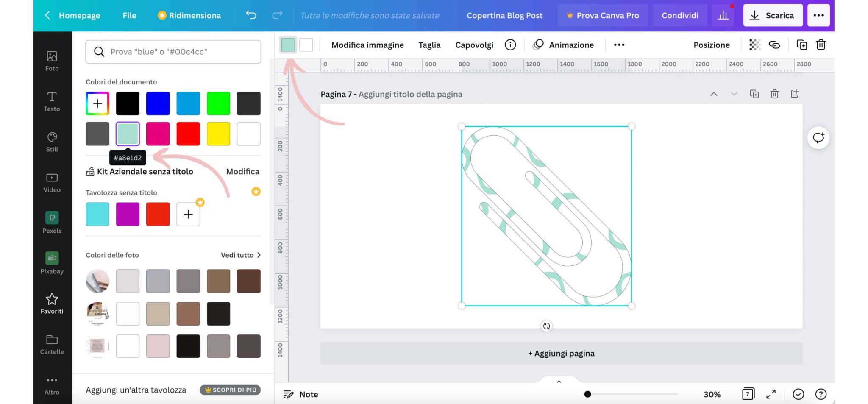The image size is (868, 404).
Task: Delete element with toolbar trash icon
Action: click(821, 45)
